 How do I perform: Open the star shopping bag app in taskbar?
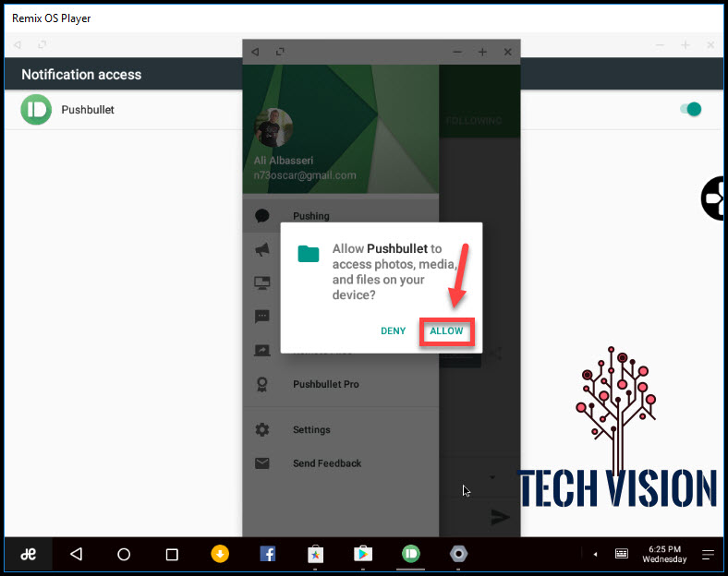pyautogui.click(x=315, y=554)
